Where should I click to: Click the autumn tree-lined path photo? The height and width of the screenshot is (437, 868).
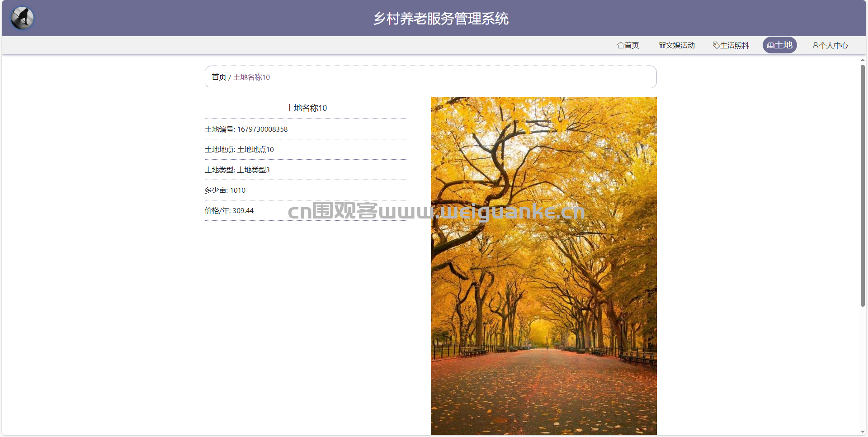coord(543,266)
